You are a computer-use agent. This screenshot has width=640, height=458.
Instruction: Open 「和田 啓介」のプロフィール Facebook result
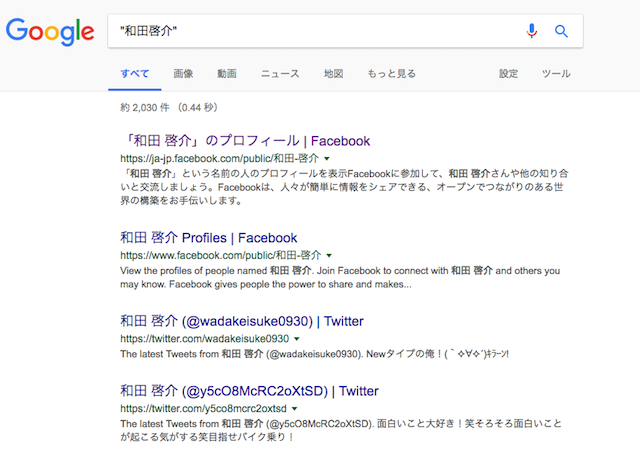click(246, 141)
